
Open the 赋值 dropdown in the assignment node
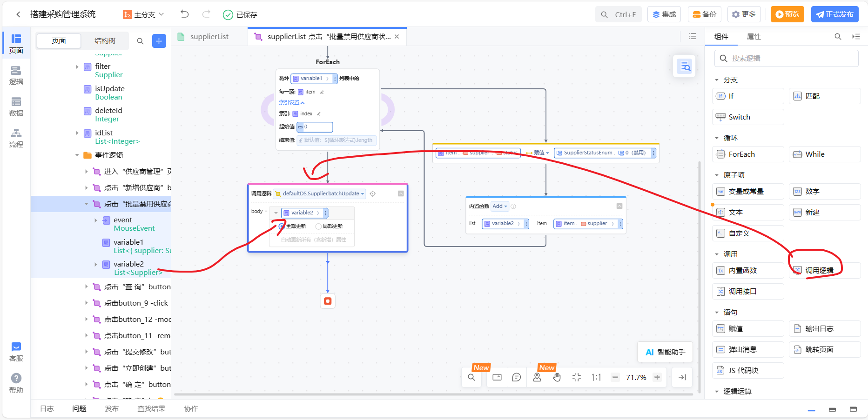point(541,153)
